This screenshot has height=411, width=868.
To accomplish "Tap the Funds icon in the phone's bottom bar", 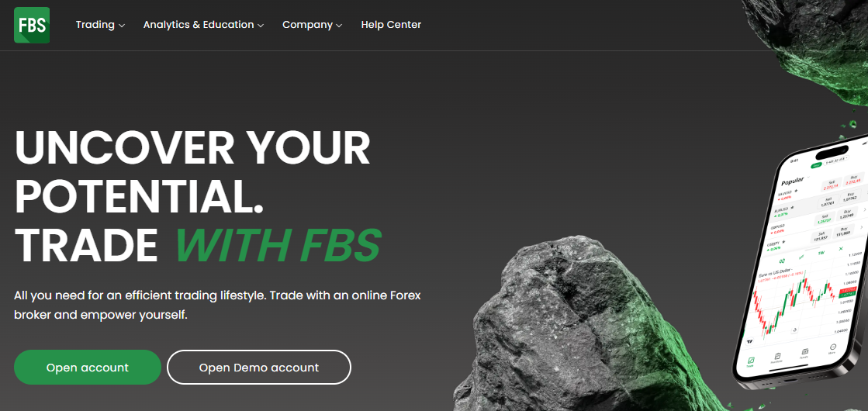I will coord(805,354).
